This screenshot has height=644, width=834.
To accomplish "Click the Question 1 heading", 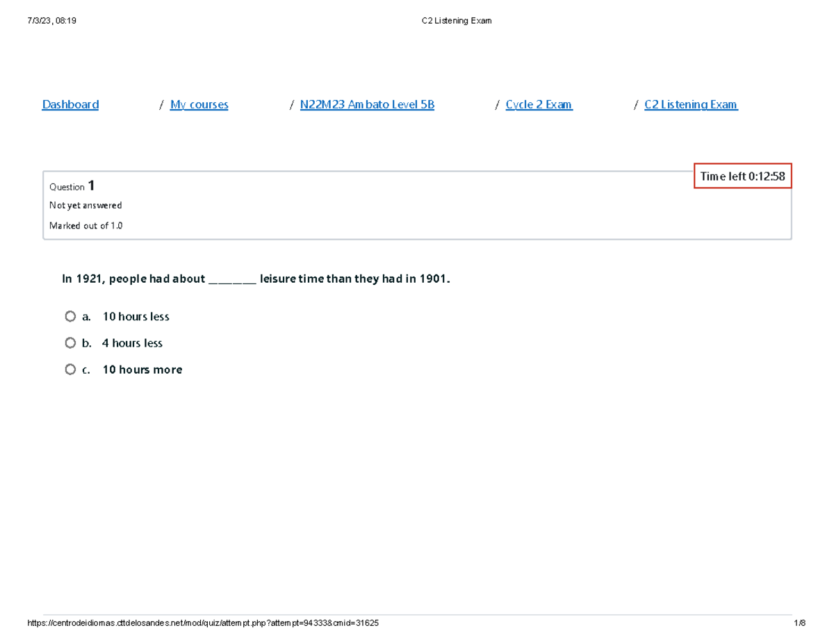I will (x=72, y=186).
